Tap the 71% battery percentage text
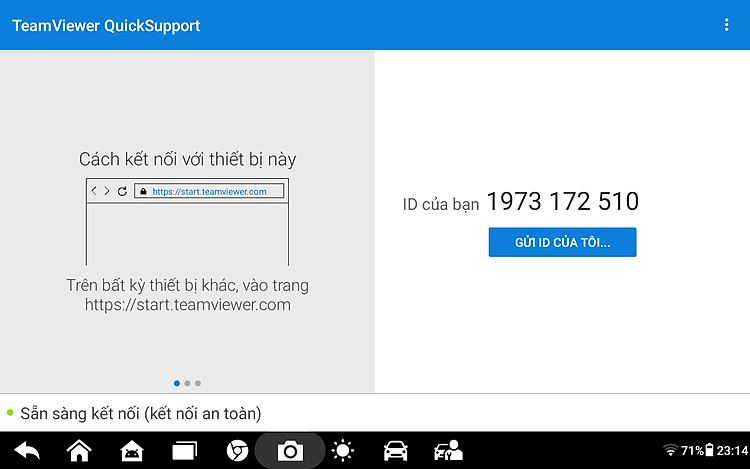 (x=692, y=450)
